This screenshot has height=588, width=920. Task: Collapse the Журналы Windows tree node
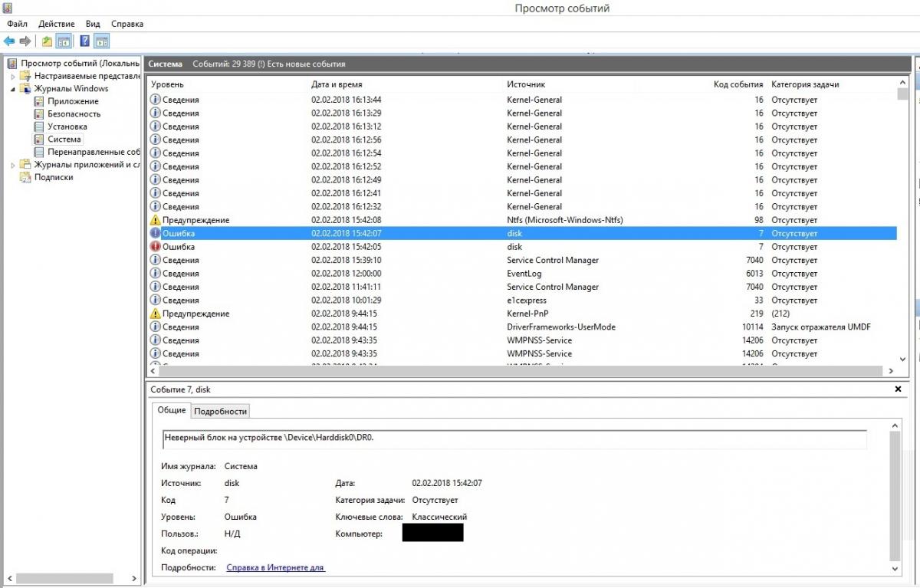(13, 89)
